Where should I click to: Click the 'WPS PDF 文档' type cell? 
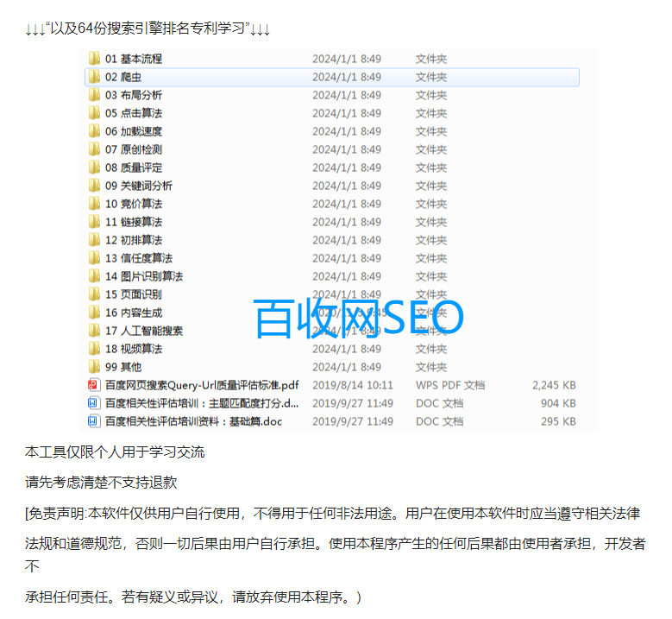pyautogui.click(x=450, y=385)
